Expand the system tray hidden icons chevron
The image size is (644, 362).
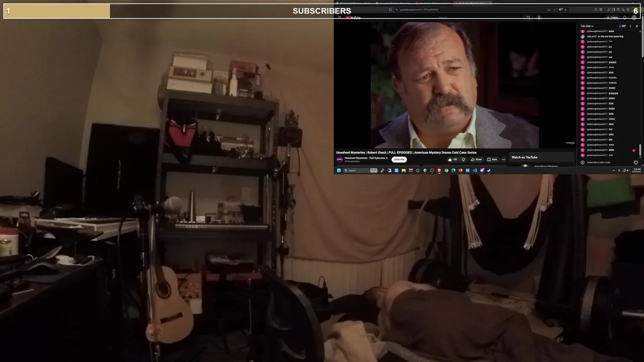tap(614, 170)
